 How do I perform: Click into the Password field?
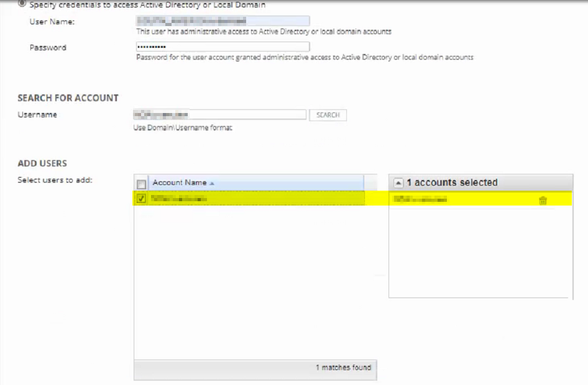point(223,47)
